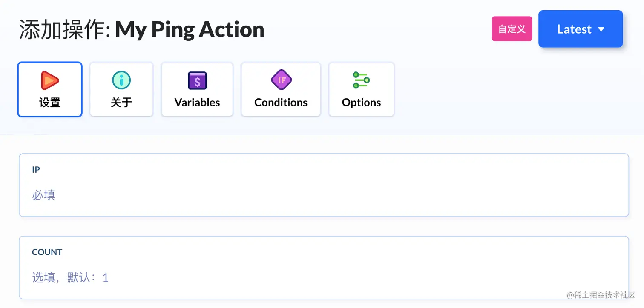Click the green sliders Options icon

pos(361,80)
